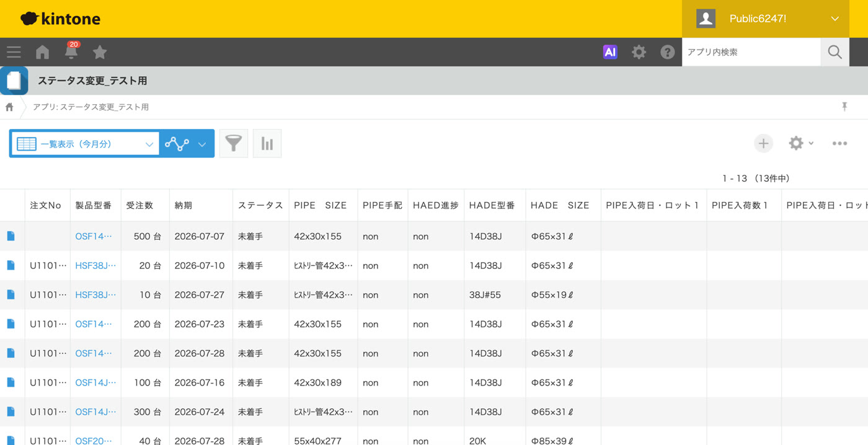Open notifications bell with 20 badge

71,51
